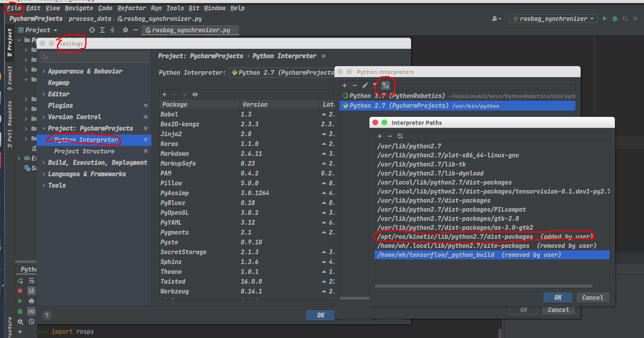644x338 pixels.
Task: Expand Languages & Frameworks section
Action: click(x=44, y=174)
